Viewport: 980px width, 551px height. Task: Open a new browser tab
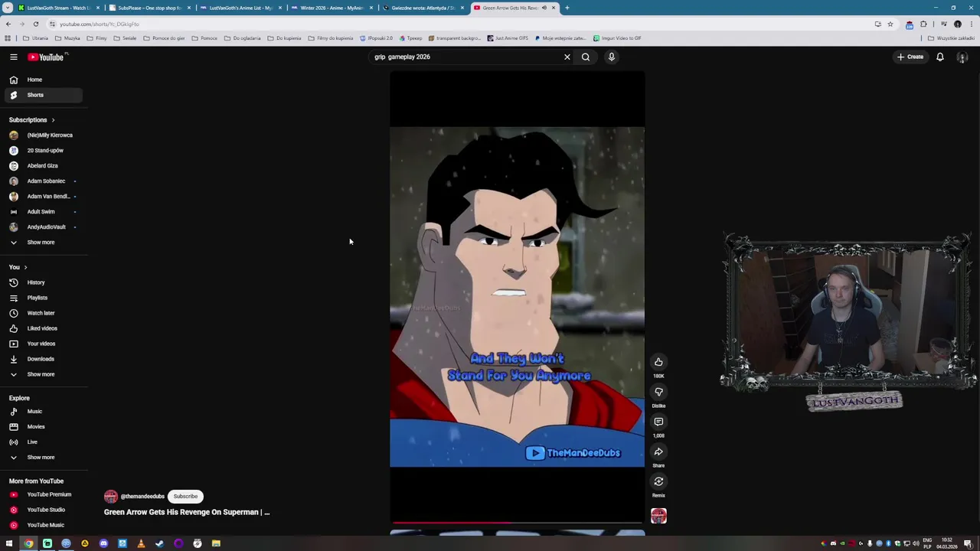tap(567, 8)
